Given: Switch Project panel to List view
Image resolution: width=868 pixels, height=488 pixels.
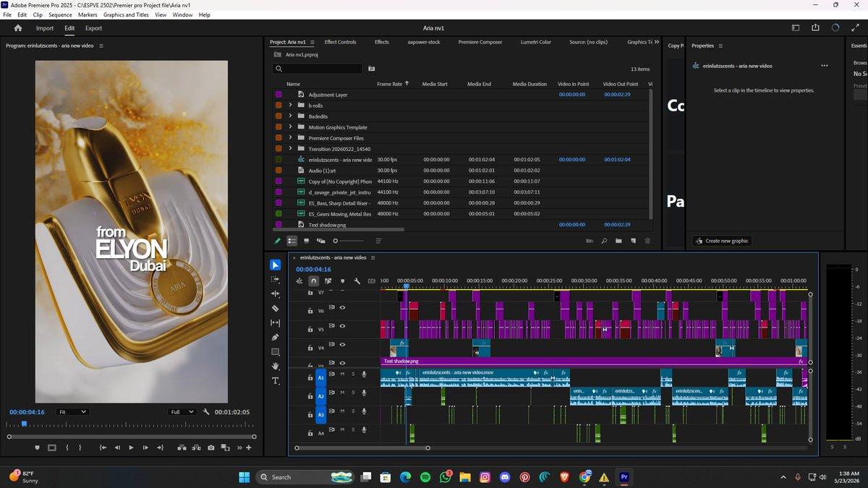Looking at the screenshot, I should (x=292, y=241).
